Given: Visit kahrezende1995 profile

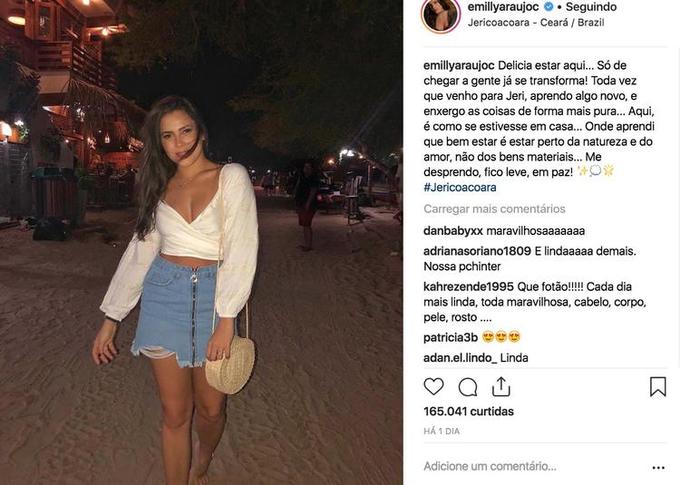Looking at the screenshot, I should pos(468,287).
